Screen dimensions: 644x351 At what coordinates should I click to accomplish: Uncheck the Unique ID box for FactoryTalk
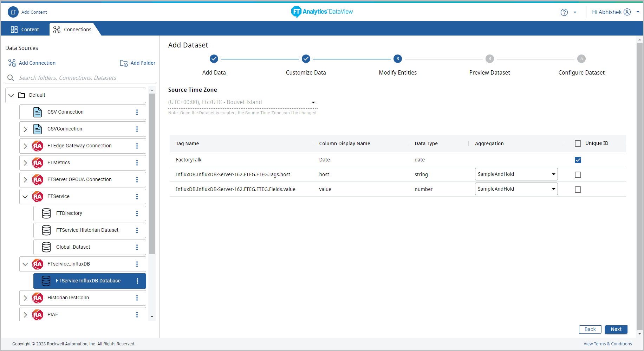click(x=578, y=160)
